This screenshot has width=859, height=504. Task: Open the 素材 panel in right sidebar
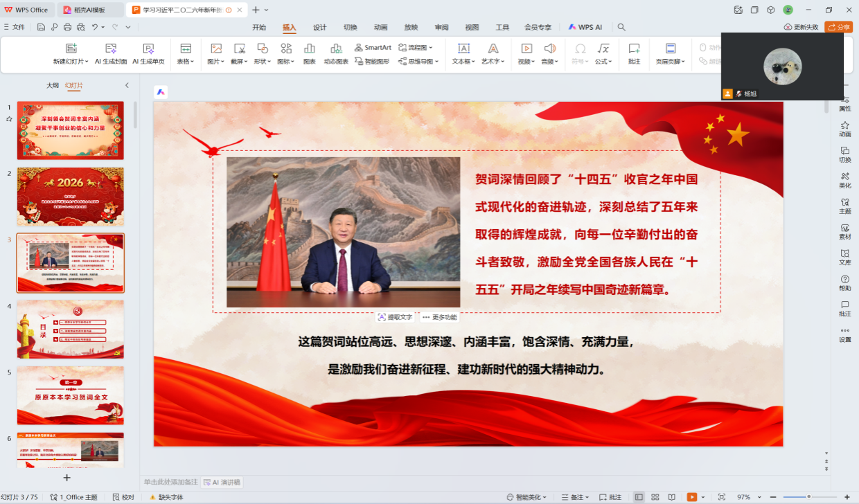(x=844, y=231)
